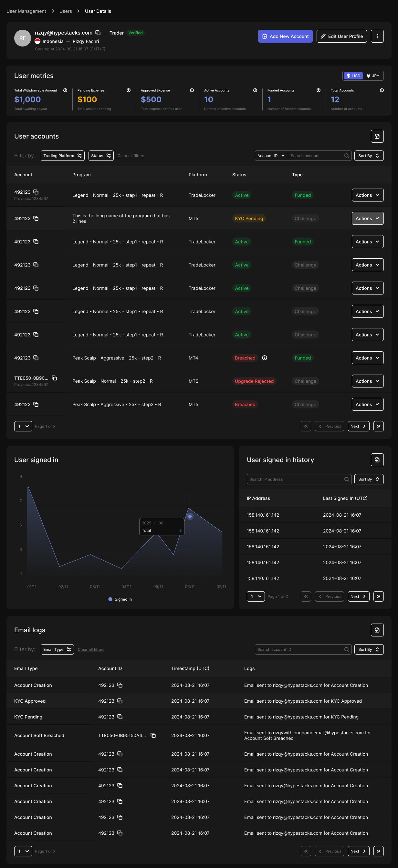398x868 pixels.
Task: Expand the Account ID search type dropdown
Action: (271, 156)
